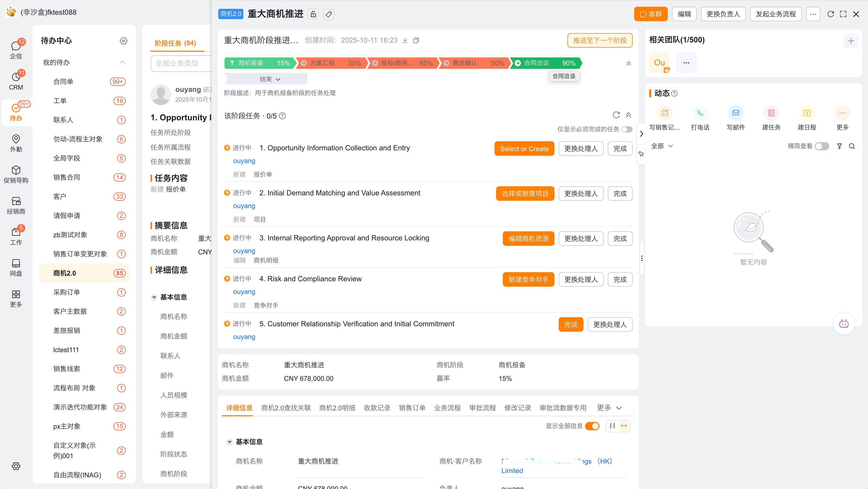
Task: Click the 推进至下一个阶段 button
Action: click(600, 40)
